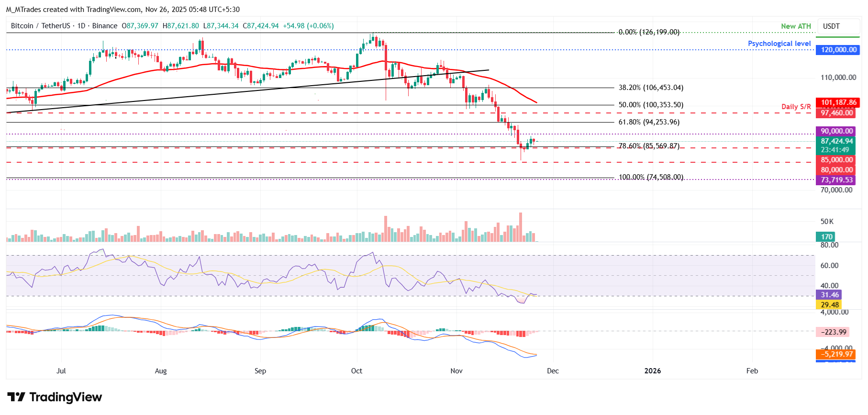Click the green 87,424.94 current price label
The width and height of the screenshot is (868, 415).
coord(836,141)
